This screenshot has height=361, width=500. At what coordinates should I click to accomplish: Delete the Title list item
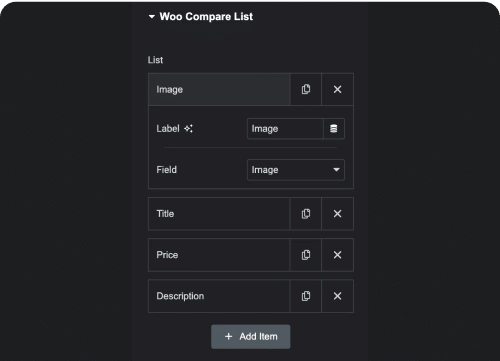337,214
